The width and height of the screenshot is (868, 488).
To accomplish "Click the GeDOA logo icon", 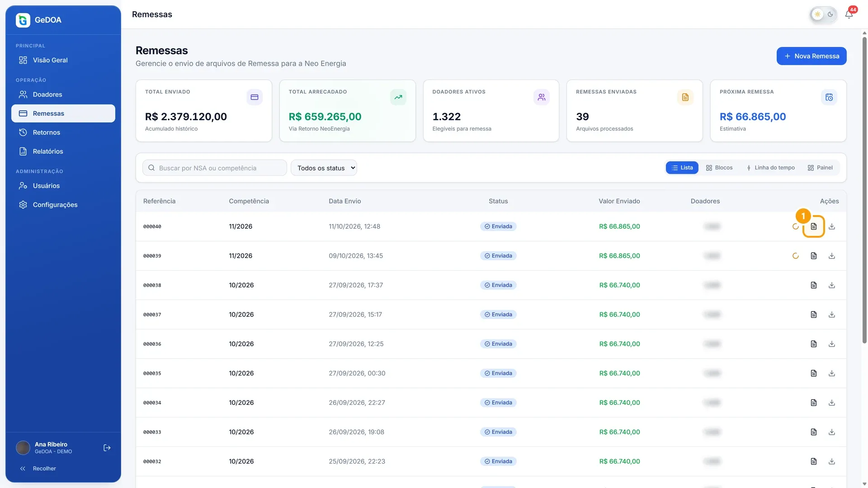I will [23, 20].
